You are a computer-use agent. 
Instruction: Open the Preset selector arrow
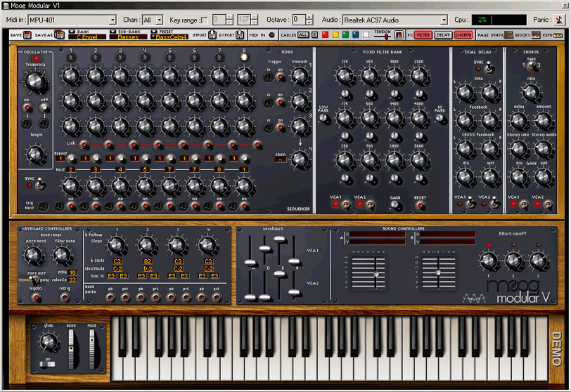[154, 32]
